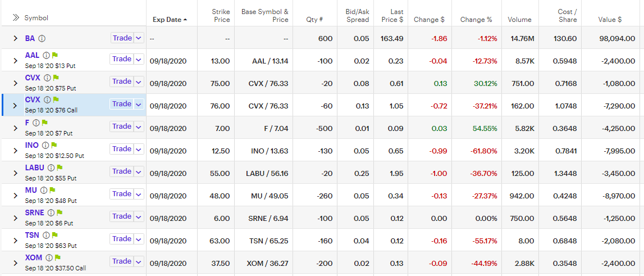644x276 pixels.
Task: Expand the CVX $75 Put row
Action: click(16, 83)
